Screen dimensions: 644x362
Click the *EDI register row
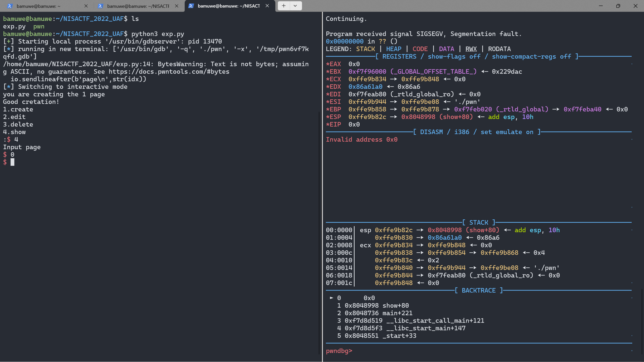[x=403, y=94]
